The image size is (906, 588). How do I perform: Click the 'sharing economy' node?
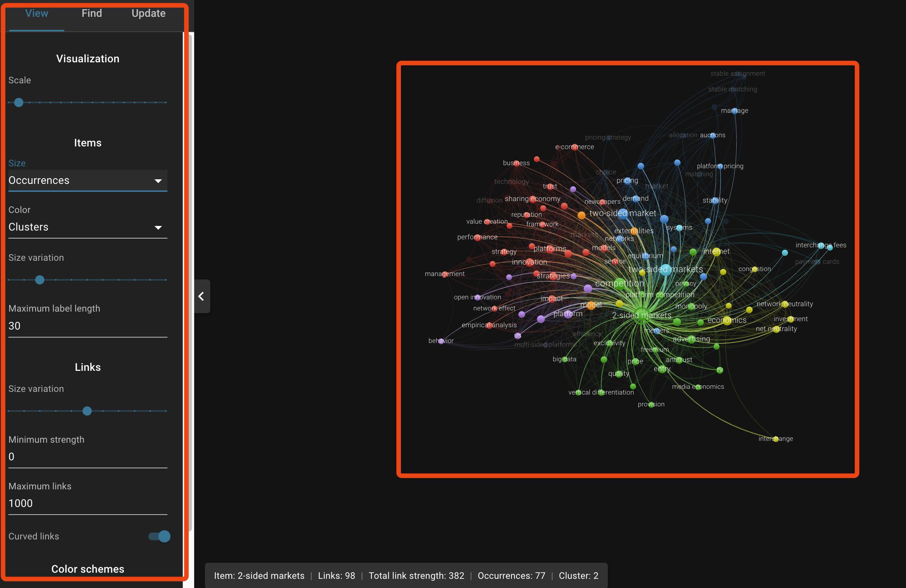pos(533,199)
